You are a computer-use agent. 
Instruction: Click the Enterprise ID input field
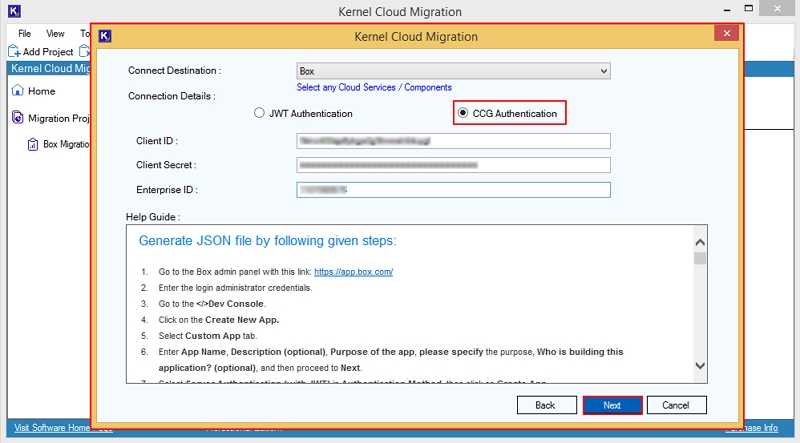pyautogui.click(x=453, y=190)
